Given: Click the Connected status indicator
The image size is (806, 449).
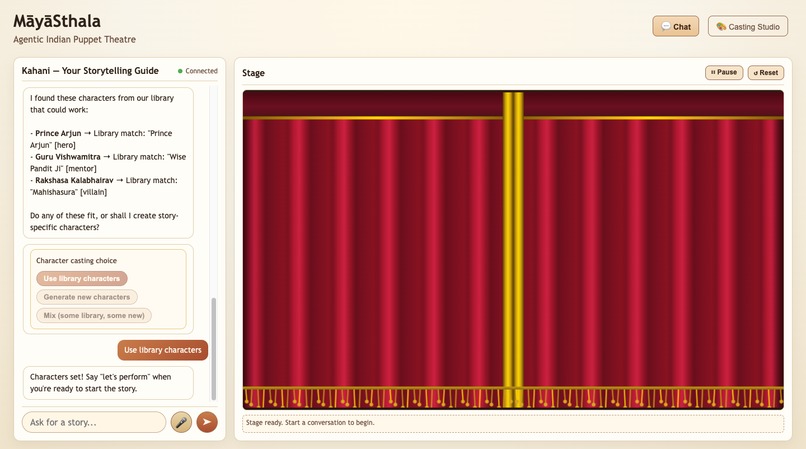Looking at the screenshot, I should pyautogui.click(x=197, y=71).
